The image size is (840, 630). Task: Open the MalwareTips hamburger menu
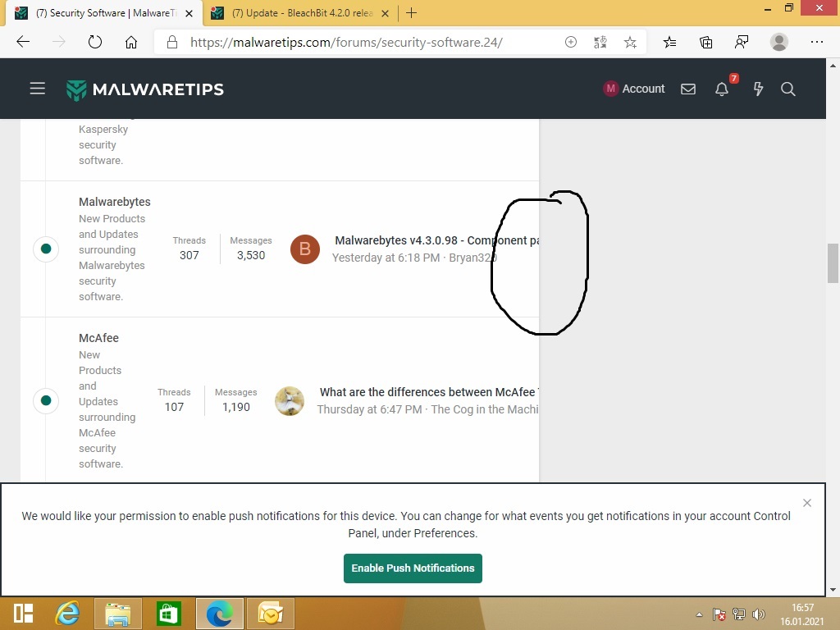(x=38, y=89)
